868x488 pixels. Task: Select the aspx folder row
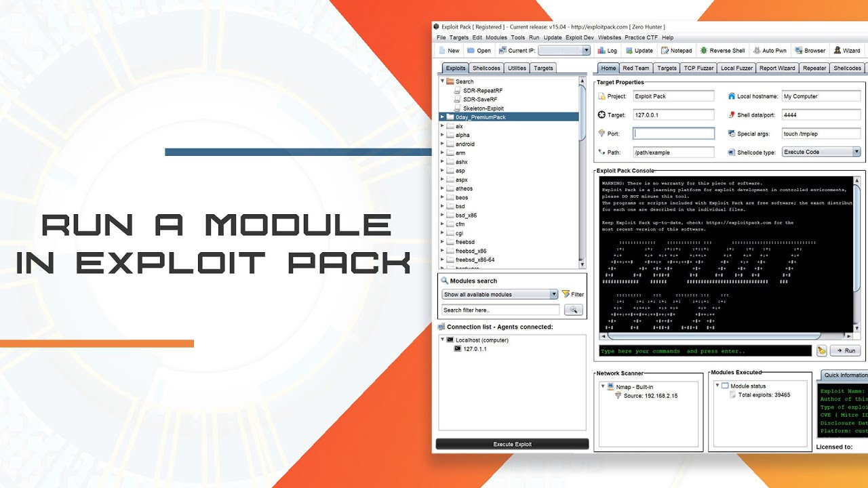[509, 180]
